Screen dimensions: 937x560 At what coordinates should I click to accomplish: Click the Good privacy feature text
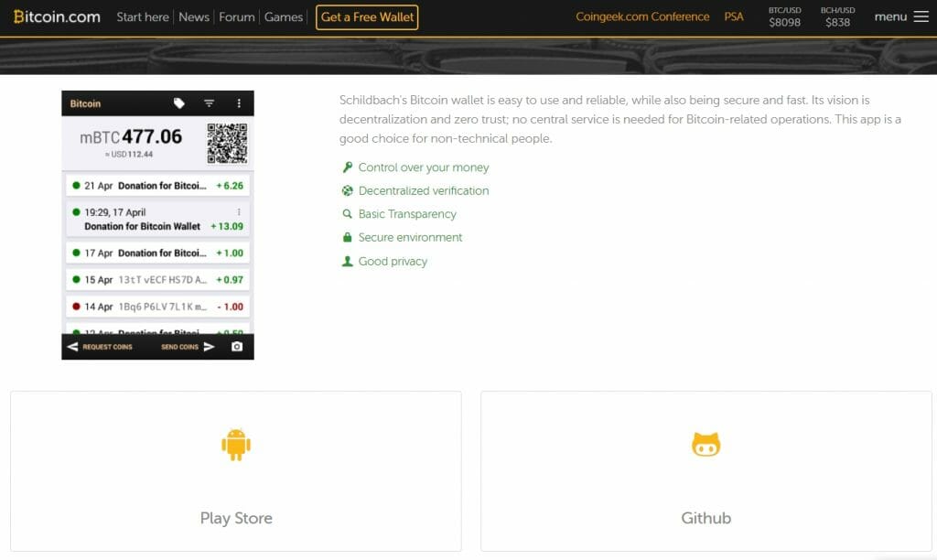tap(393, 261)
